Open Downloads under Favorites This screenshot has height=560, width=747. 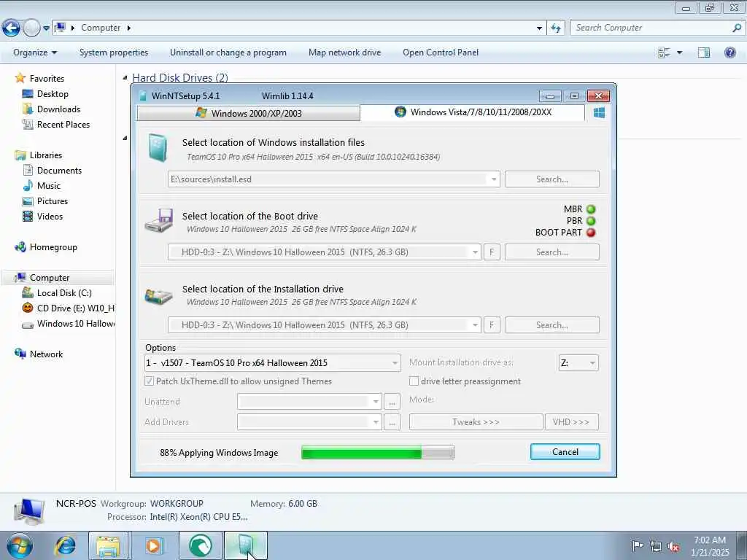[51, 109]
